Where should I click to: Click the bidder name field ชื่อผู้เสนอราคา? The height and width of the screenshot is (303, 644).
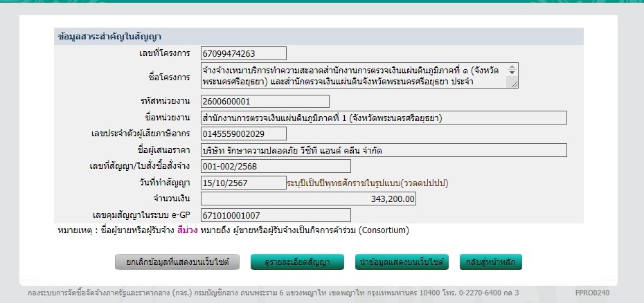[x=383, y=150]
